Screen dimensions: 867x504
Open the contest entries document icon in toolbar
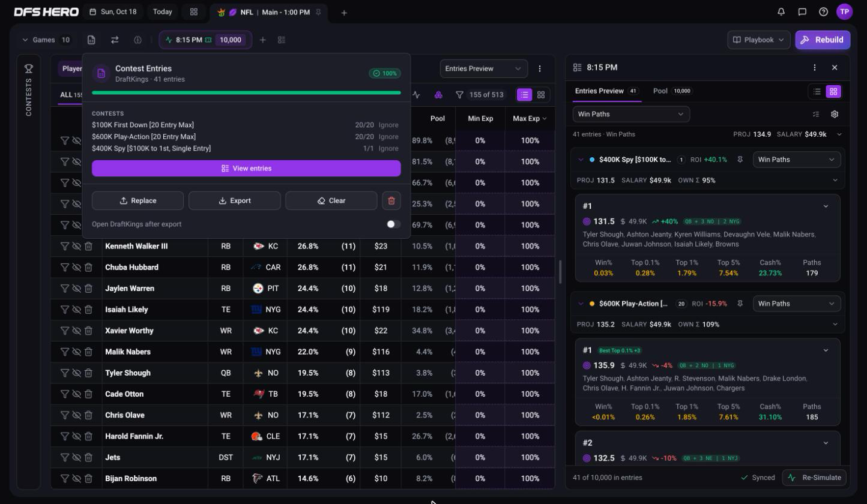point(91,40)
